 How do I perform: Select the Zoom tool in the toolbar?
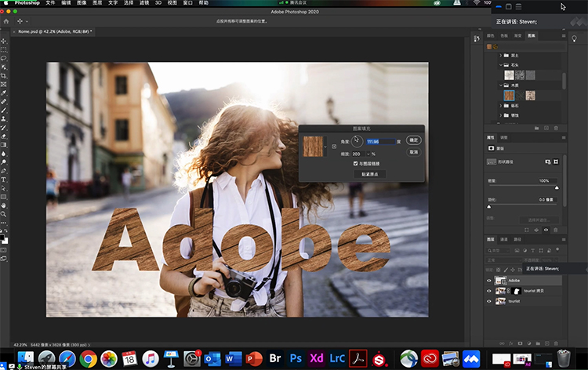pyautogui.click(x=4, y=214)
